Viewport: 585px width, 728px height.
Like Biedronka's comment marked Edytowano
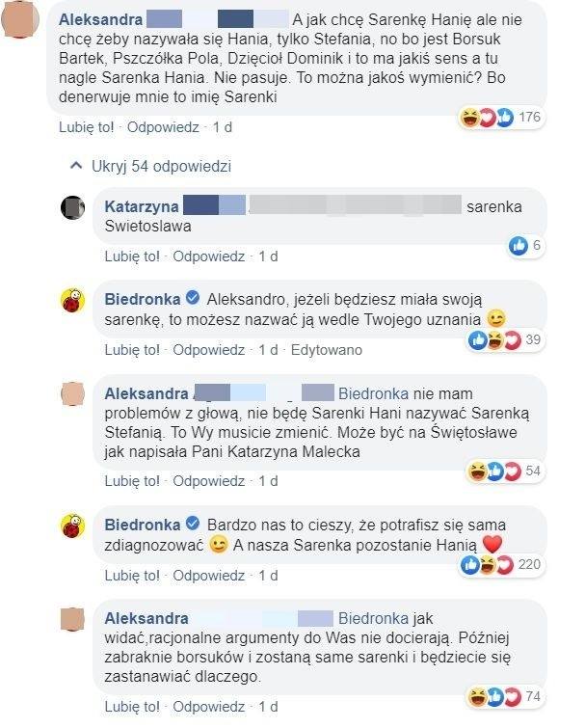coord(132,349)
